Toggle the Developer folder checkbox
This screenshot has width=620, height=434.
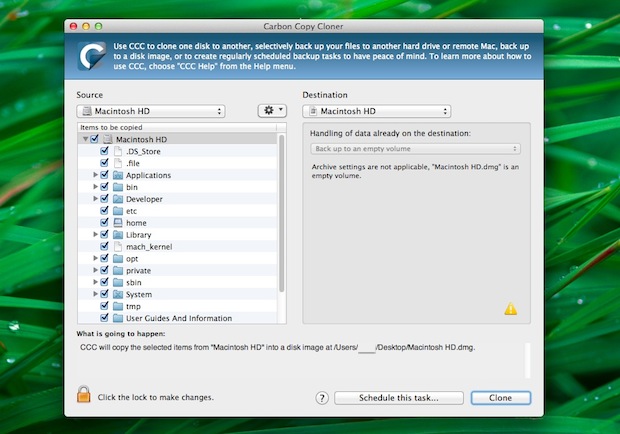pos(104,198)
